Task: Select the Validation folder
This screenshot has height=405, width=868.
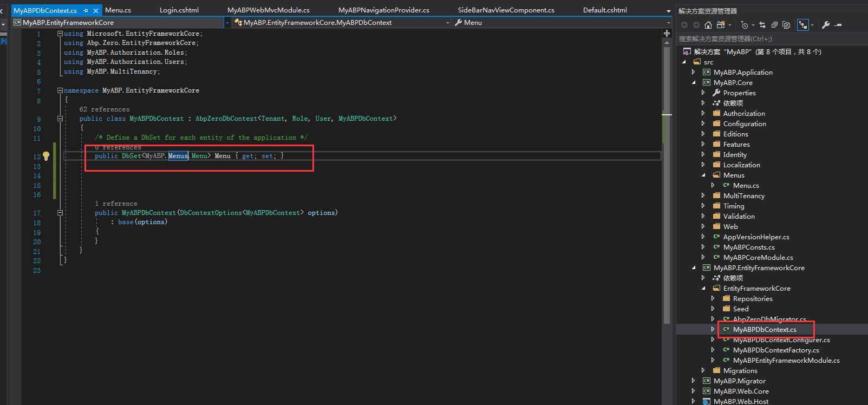Action: (x=734, y=216)
